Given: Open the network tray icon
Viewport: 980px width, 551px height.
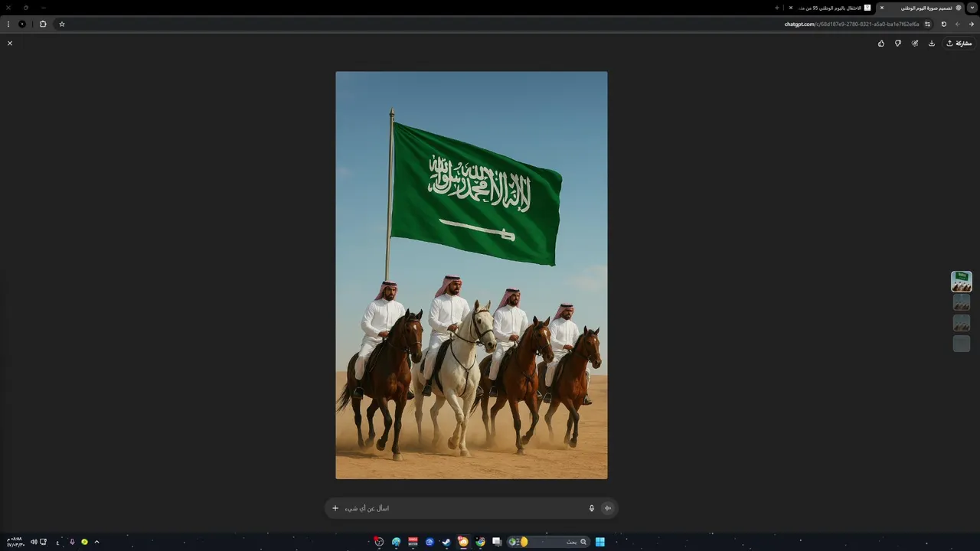Looking at the screenshot, I should [x=43, y=542].
